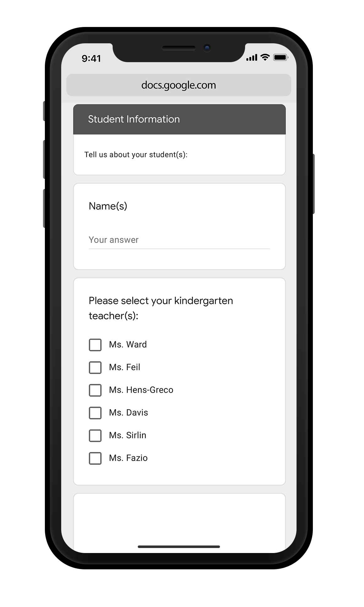Click the 'Tell us about your student(s)' description

(136, 155)
